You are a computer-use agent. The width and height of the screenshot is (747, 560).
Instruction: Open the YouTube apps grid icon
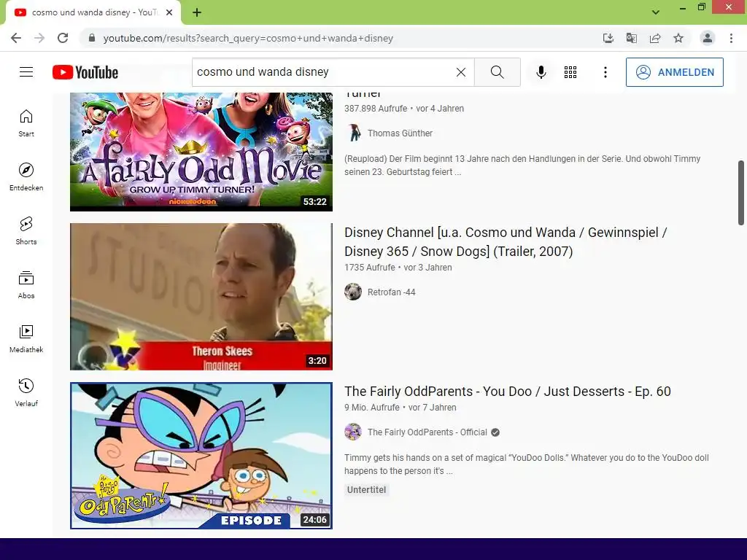[570, 72]
